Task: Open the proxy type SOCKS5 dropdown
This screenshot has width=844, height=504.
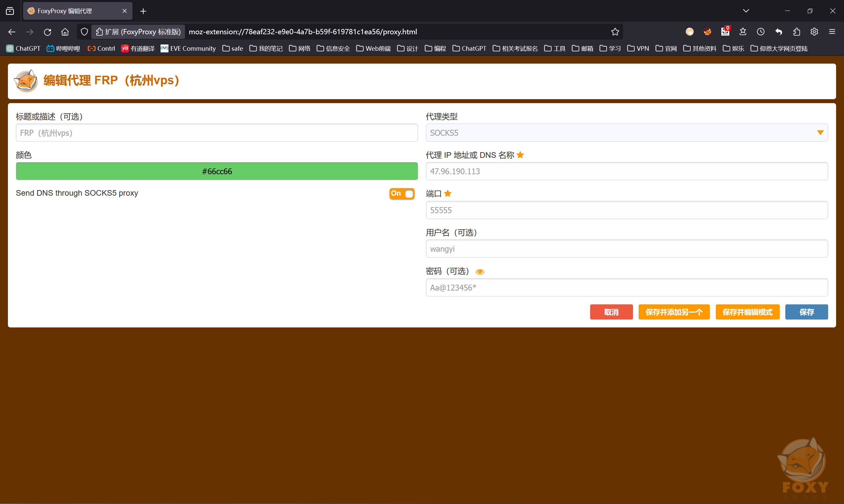Action: pyautogui.click(x=626, y=133)
